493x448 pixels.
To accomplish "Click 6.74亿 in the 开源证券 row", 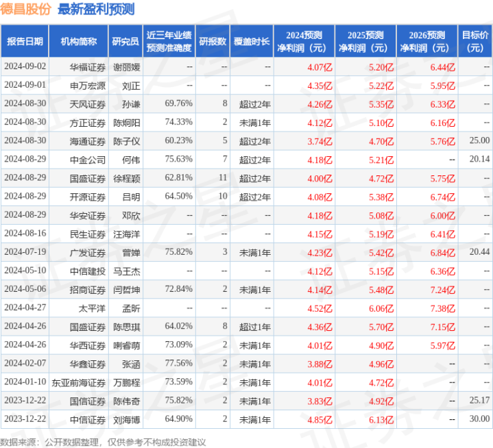I will click(x=443, y=197).
